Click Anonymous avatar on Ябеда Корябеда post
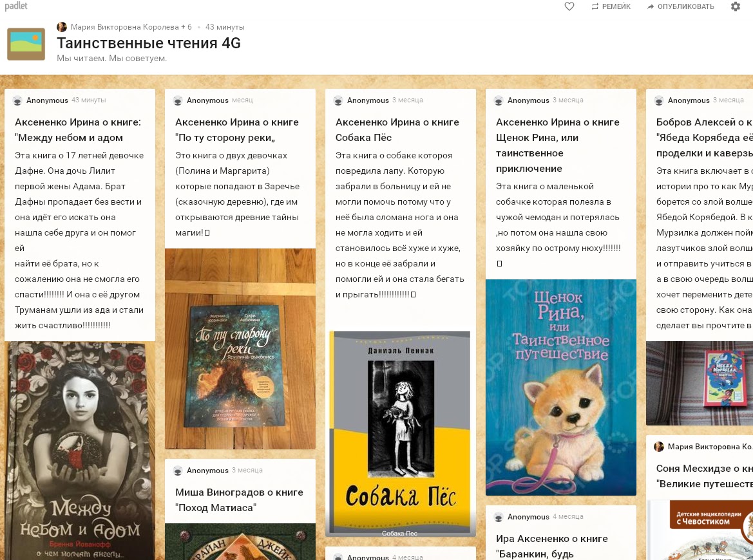This screenshot has height=560, width=753. (659, 100)
